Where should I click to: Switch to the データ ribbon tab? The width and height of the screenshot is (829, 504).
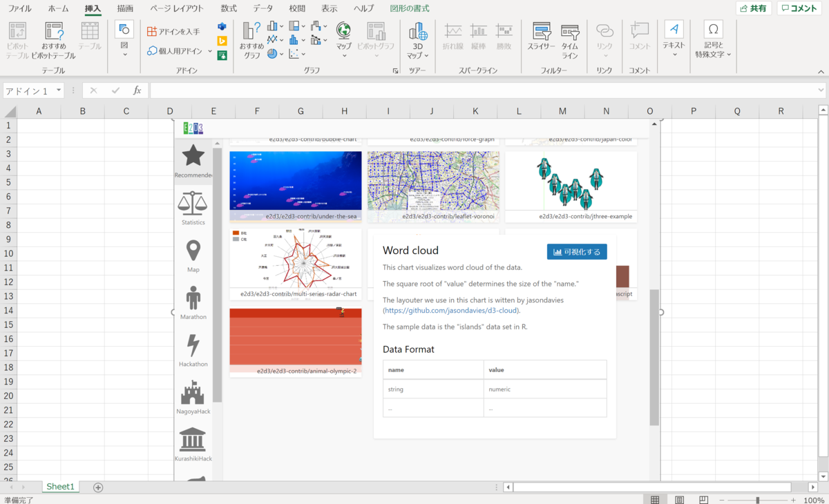click(262, 8)
